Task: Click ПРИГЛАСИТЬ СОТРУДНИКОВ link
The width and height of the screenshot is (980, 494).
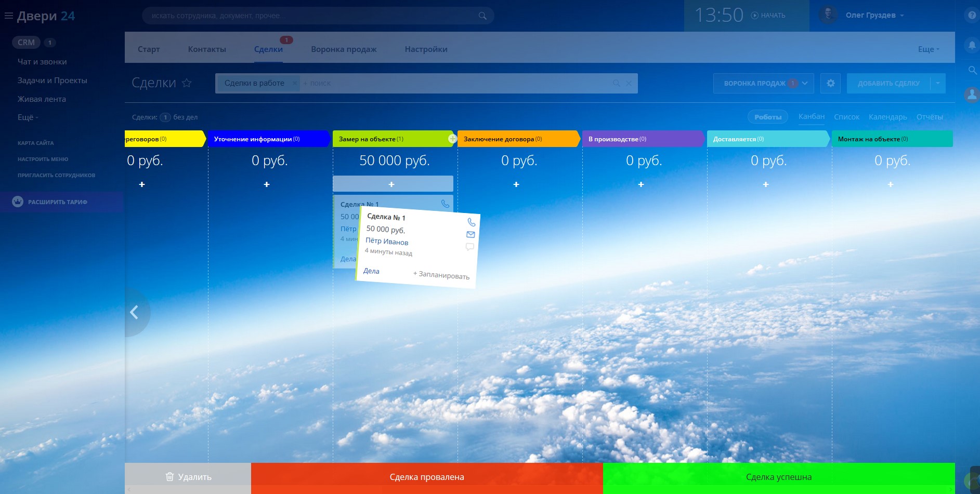Action: click(56, 175)
